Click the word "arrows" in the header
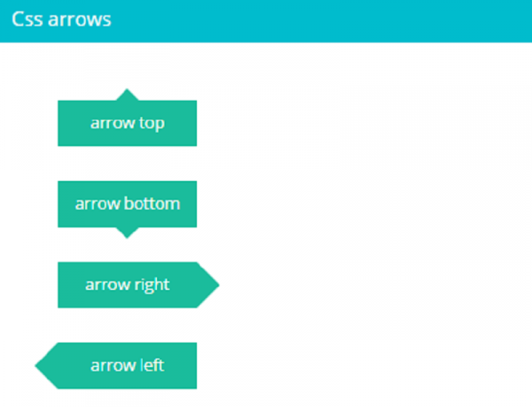 80,20
